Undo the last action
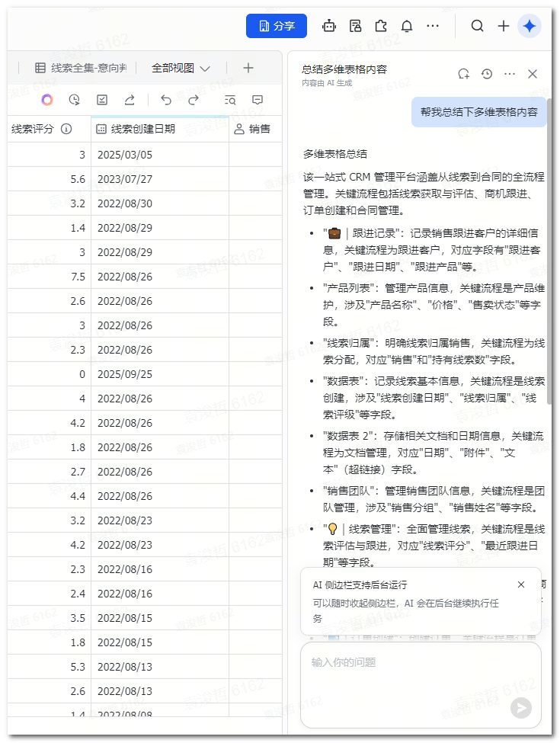 166,100
